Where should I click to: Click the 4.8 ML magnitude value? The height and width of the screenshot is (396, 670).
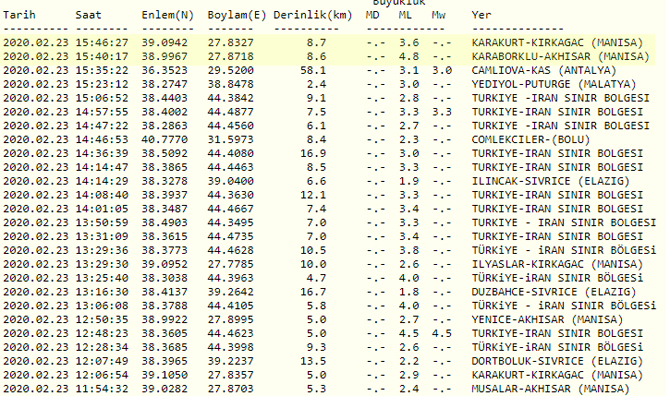point(409,56)
